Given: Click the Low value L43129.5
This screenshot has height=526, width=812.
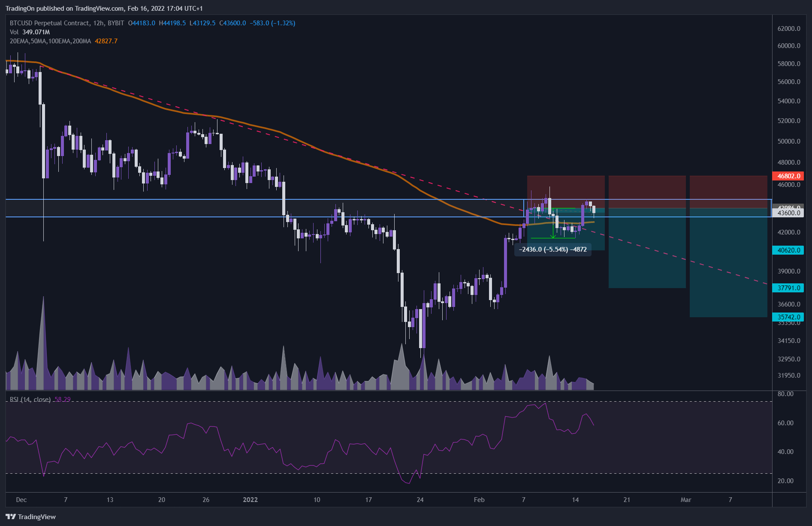Looking at the screenshot, I should click(x=202, y=23).
